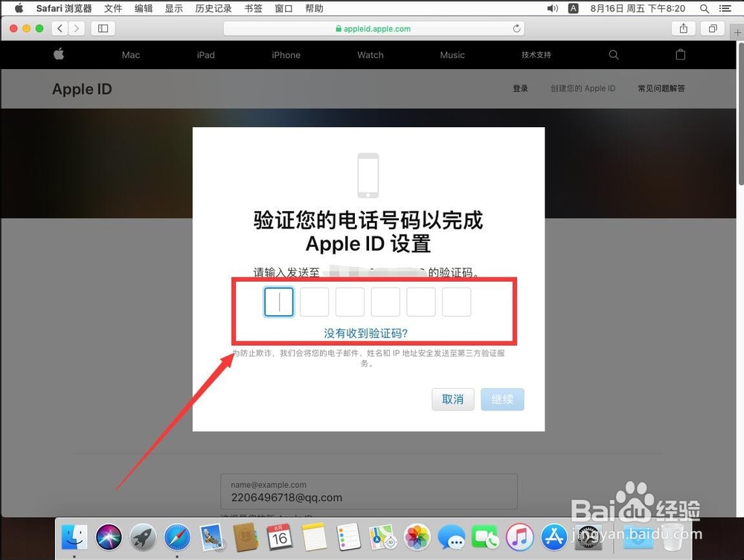The height and width of the screenshot is (560, 744).
Task: Launch Siri from the Dock
Action: [x=109, y=537]
